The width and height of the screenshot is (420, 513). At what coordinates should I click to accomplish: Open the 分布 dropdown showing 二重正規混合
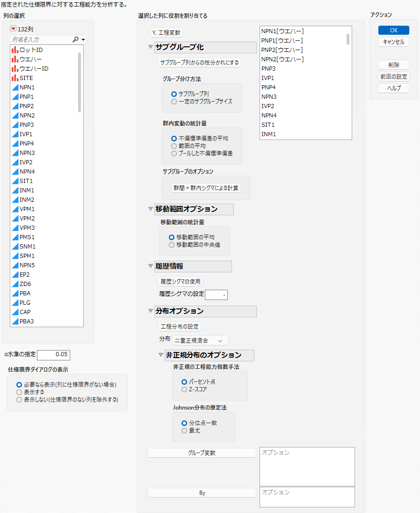200,341
